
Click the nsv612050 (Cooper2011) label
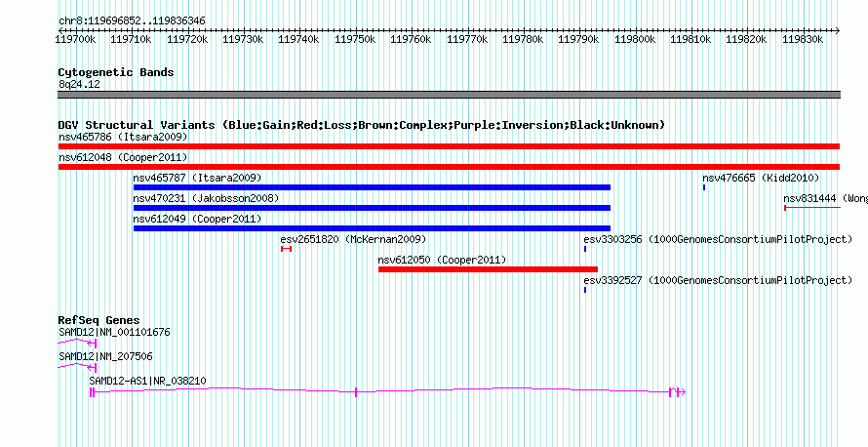[442, 260]
